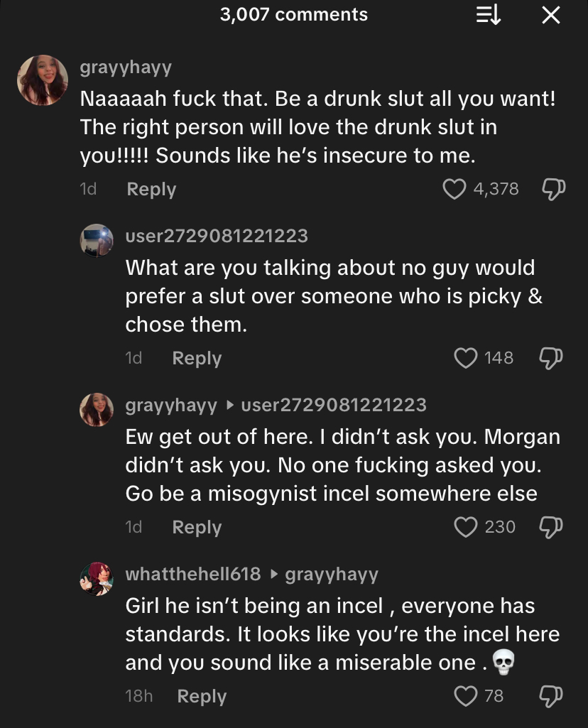Dislike grayyhayy's top comment
Image resolution: width=588 pixels, height=728 pixels.
(553, 189)
